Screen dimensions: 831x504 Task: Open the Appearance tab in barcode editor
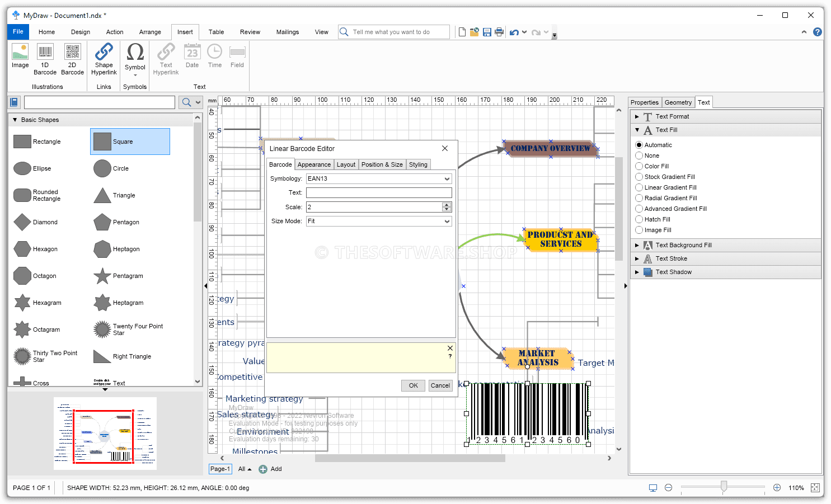[314, 164]
